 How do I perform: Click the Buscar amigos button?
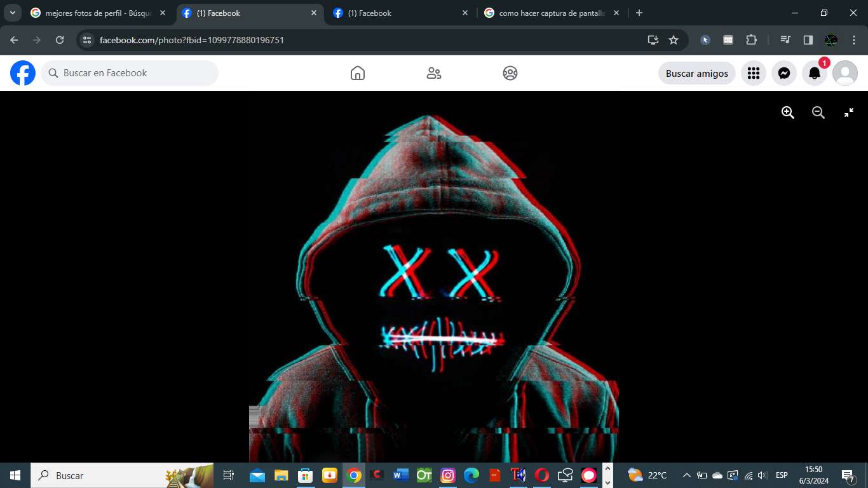coord(697,73)
